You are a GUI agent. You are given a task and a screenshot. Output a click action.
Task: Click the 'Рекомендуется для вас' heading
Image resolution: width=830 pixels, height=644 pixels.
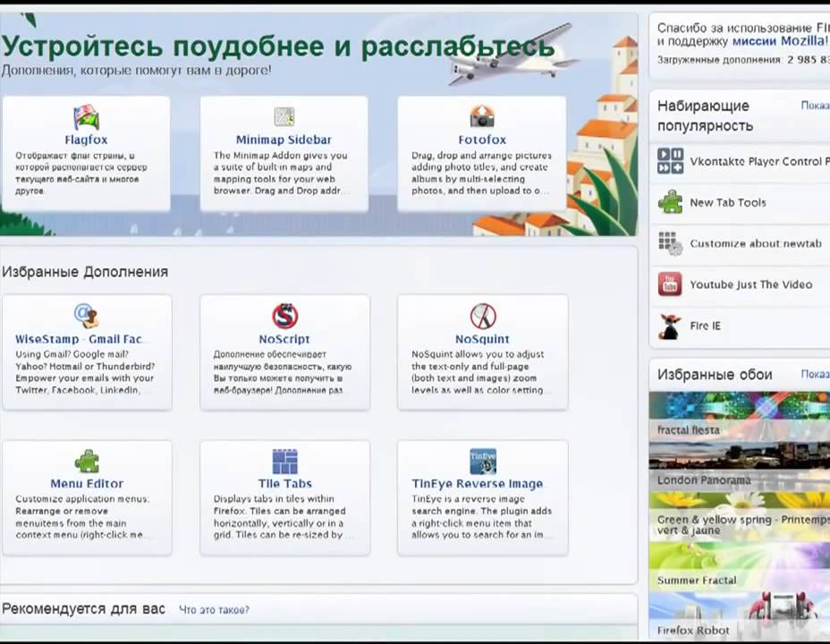[x=83, y=609]
